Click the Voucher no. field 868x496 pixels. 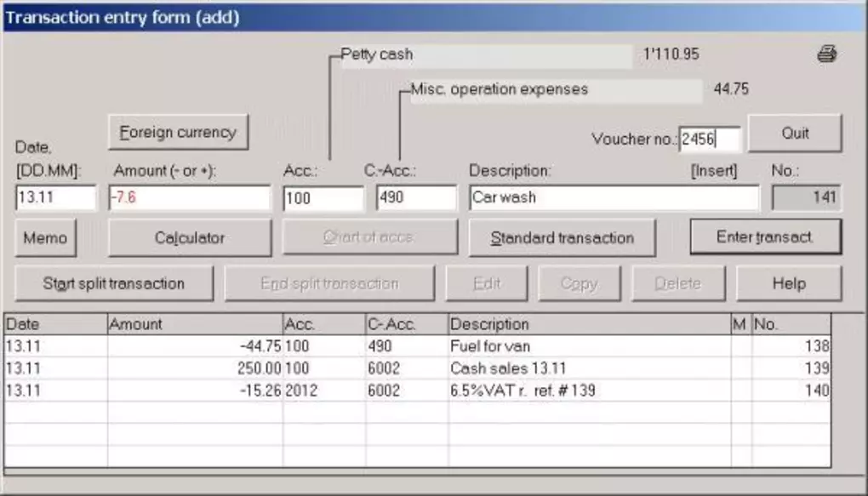tap(710, 140)
